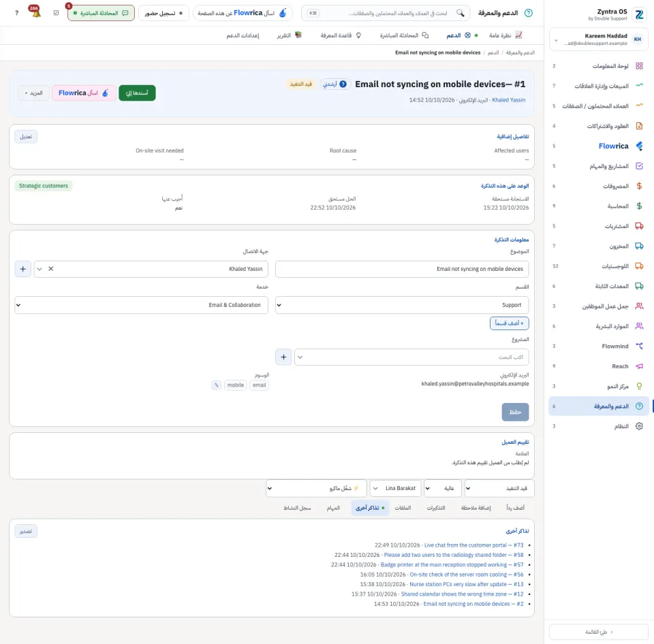The width and height of the screenshot is (654, 644).
Task: Open اللوجستيات logistics icon in sidebar
Action: click(x=639, y=266)
